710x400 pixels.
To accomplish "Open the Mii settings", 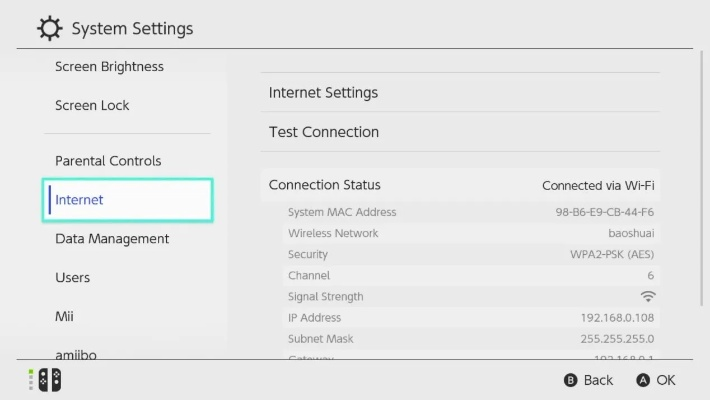I will [65, 317].
